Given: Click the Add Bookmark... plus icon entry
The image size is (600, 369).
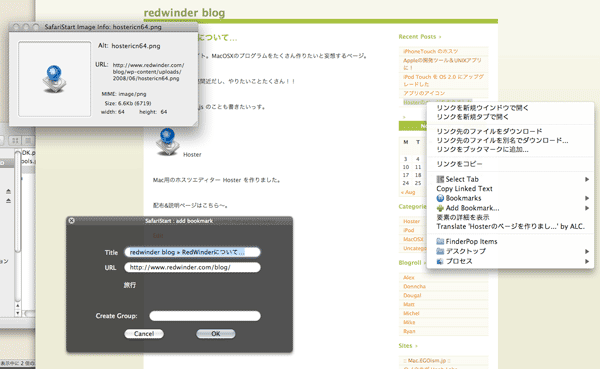Looking at the screenshot, I should click(440, 208).
